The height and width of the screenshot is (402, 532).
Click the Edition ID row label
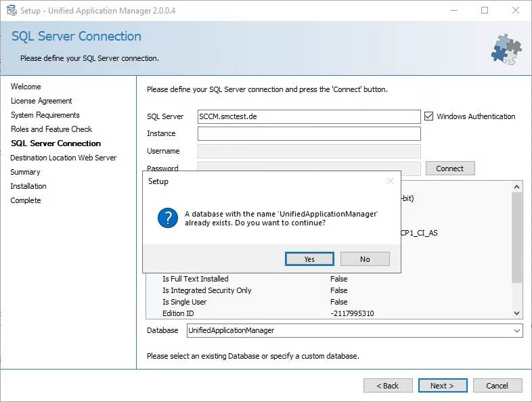click(x=178, y=313)
